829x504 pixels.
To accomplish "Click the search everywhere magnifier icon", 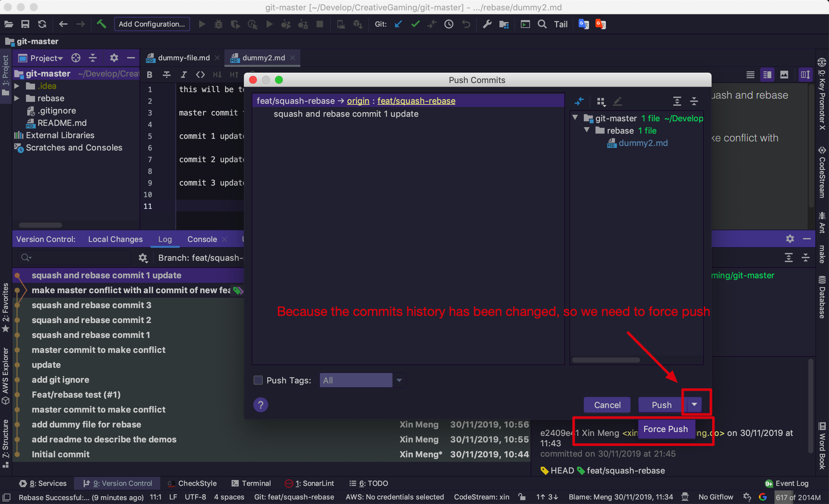I will coord(542,24).
